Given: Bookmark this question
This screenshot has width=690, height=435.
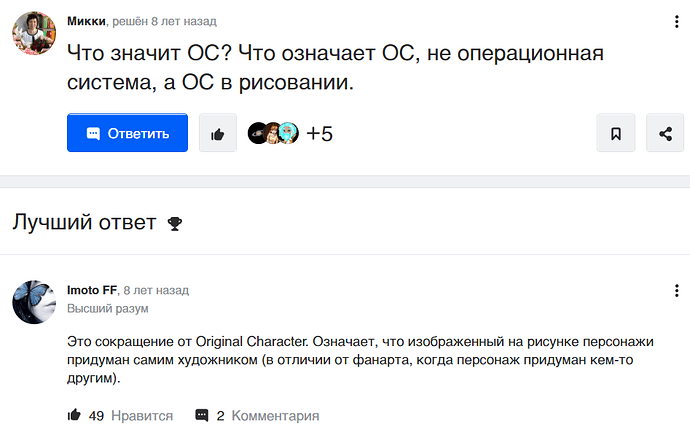Looking at the screenshot, I should [616, 133].
